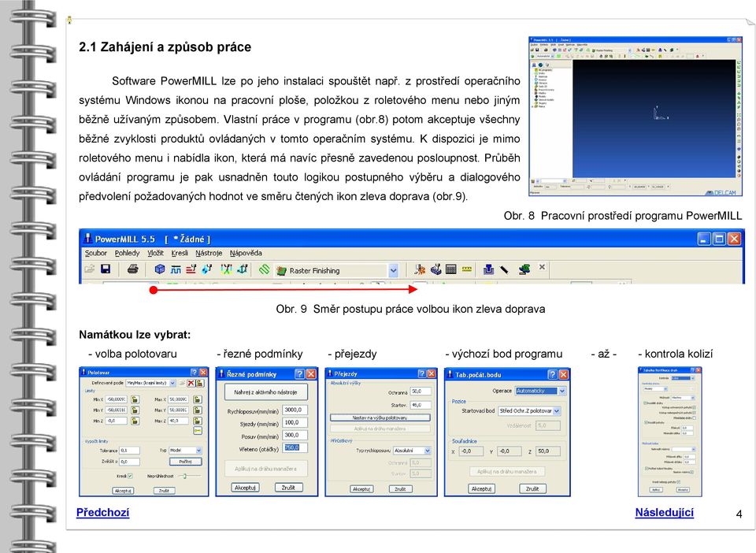This screenshot has height=553, width=756.
Task: Click Zrušit in Polotovar dialog
Action: (x=164, y=490)
